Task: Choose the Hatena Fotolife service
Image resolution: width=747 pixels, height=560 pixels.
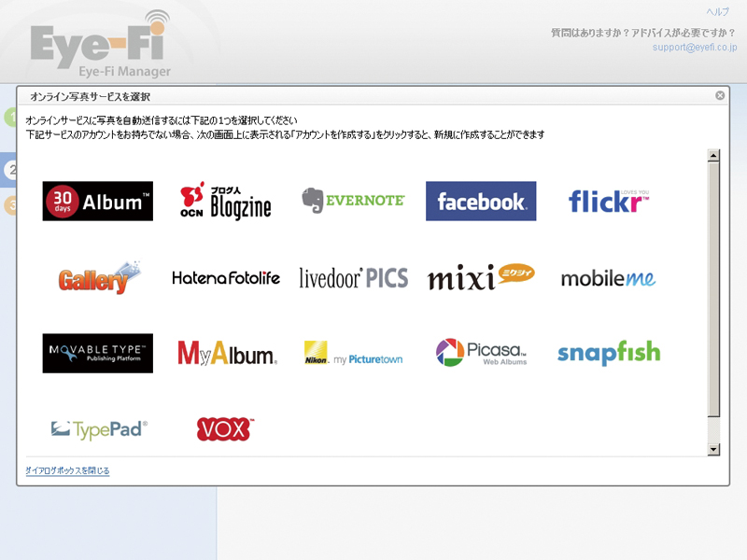Action: (224, 277)
